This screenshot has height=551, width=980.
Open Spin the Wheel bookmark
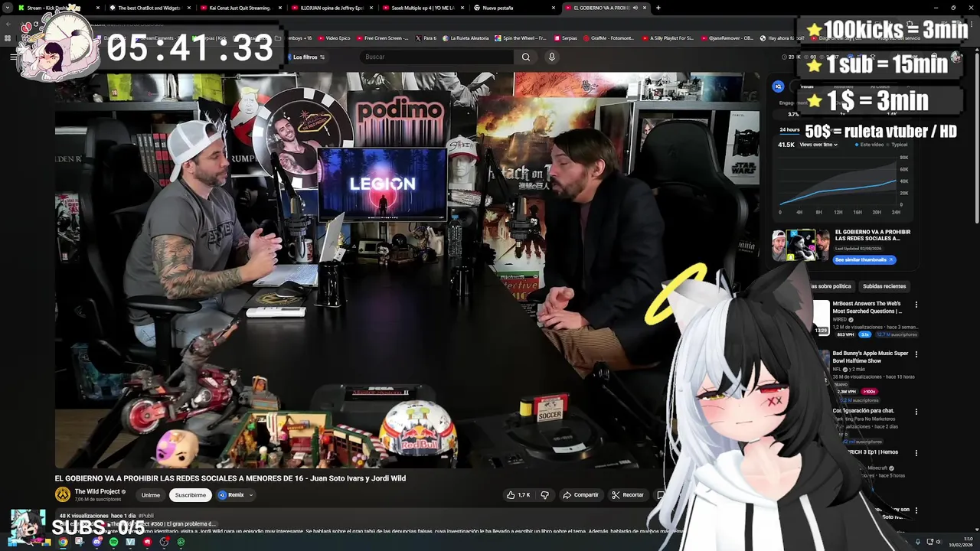click(x=521, y=37)
